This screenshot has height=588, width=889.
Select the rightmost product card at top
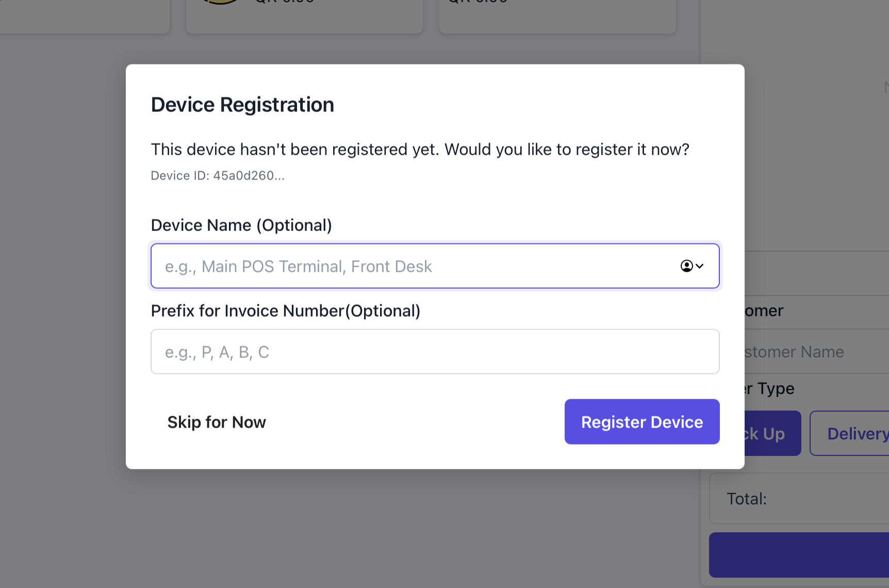(x=557, y=15)
